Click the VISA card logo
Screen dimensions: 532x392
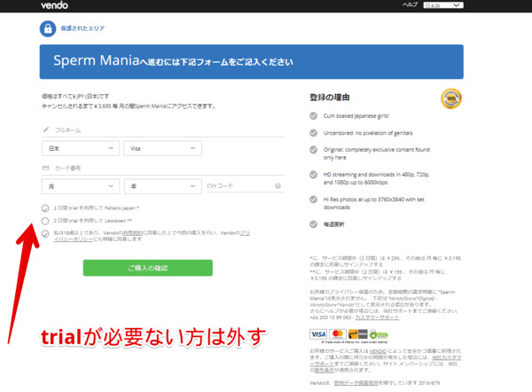point(318,334)
